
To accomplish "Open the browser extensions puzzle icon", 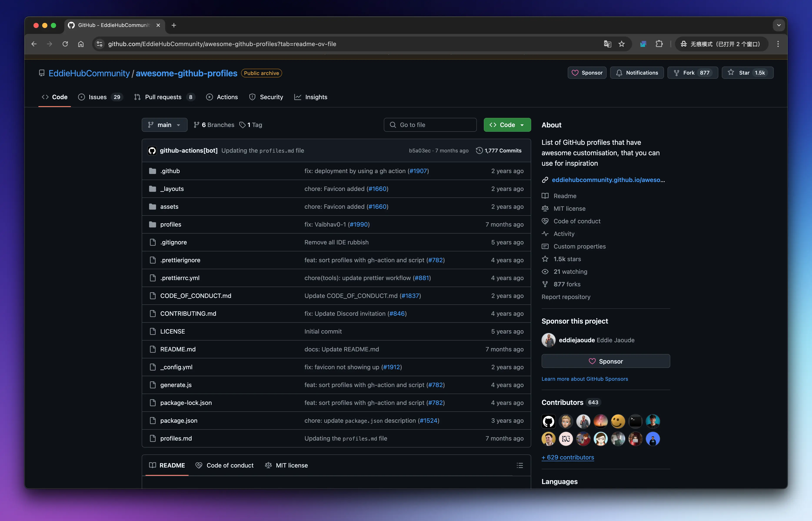I will coord(659,44).
